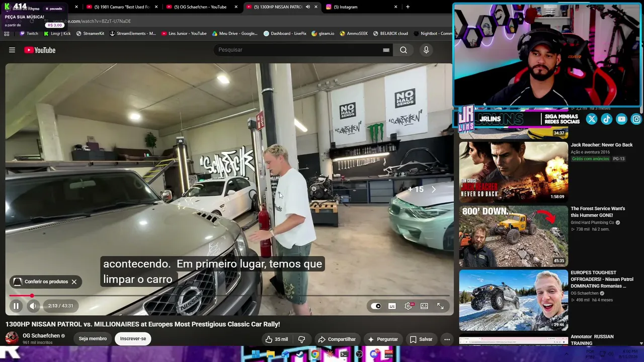Toggle subtitles on the video player

(392, 306)
